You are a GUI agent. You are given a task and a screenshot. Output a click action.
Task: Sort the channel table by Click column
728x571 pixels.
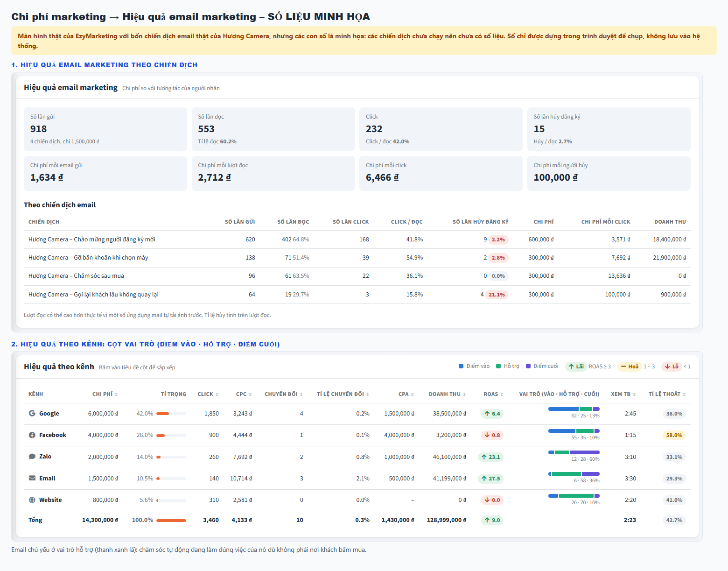(208, 394)
